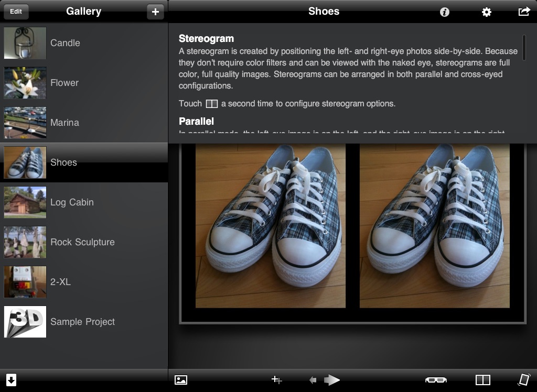Image resolution: width=537 pixels, height=392 pixels.
Task: Tap the right-eye shoes image
Action: [435, 226]
